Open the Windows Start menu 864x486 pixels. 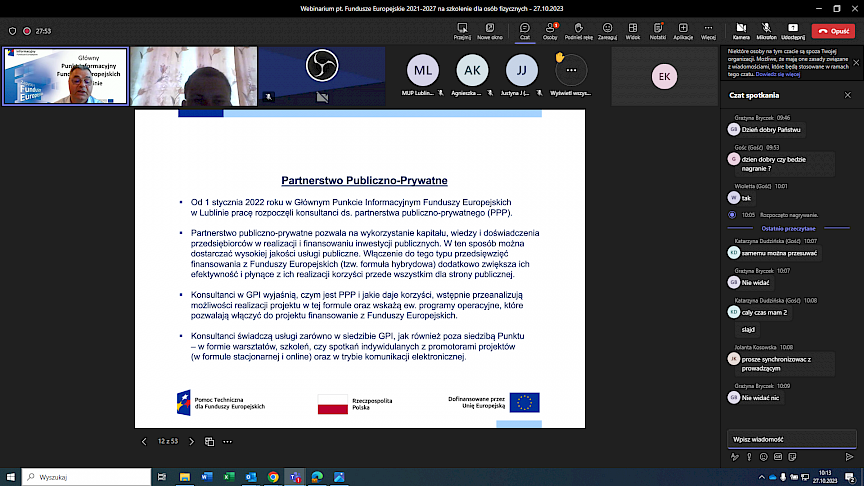pos(10,477)
